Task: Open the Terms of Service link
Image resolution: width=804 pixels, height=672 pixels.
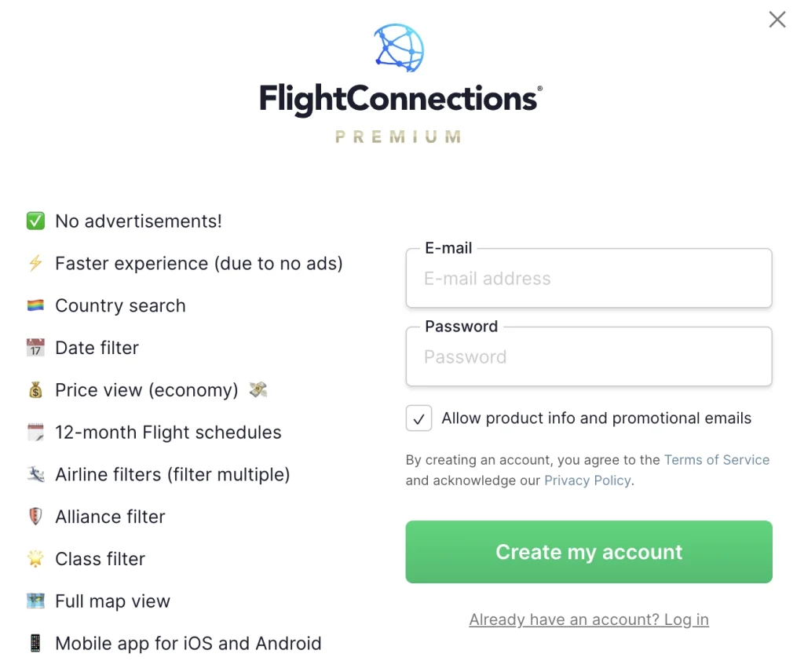Action: point(716,460)
